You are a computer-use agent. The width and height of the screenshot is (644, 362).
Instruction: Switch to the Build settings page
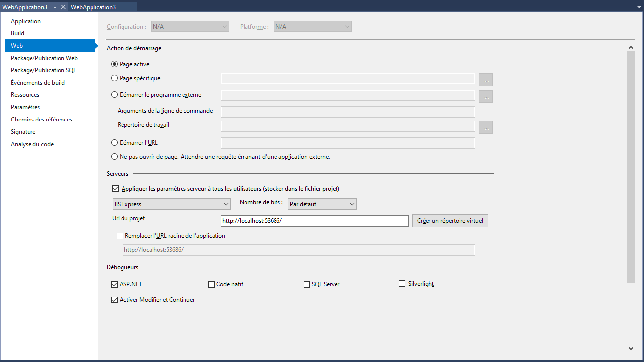[x=18, y=33]
